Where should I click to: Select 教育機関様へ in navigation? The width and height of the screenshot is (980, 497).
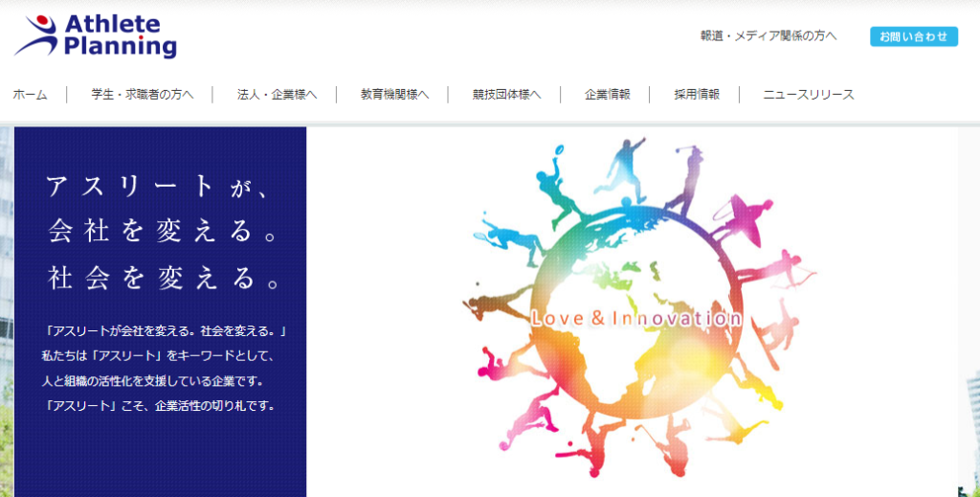[x=394, y=95]
